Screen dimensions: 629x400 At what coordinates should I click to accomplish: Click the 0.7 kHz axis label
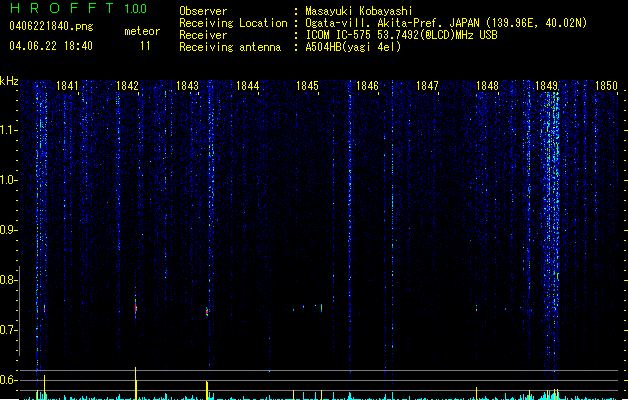pos(8,330)
